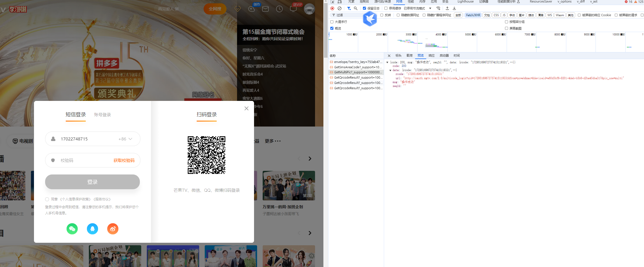
Task: Select the 全部 filter button
Action: point(458,15)
